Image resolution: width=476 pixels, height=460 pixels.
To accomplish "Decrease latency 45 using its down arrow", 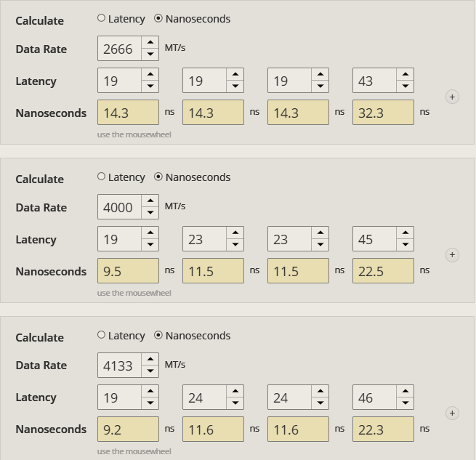I will tap(406, 245).
